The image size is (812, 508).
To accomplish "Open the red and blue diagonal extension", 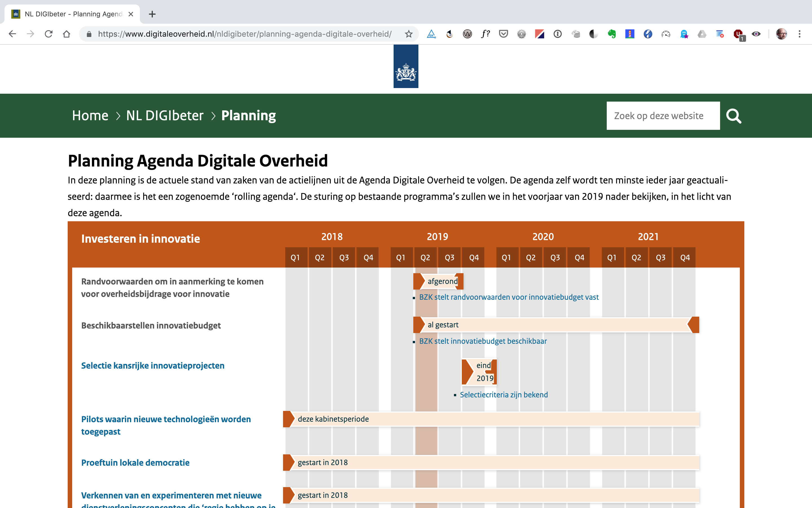I will tap(540, 34).
